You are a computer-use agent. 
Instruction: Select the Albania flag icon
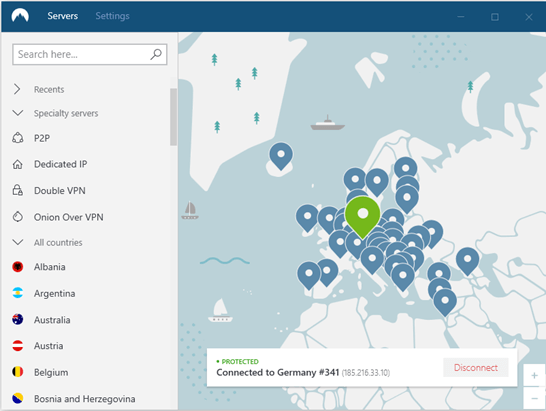(x=18, y=267)
